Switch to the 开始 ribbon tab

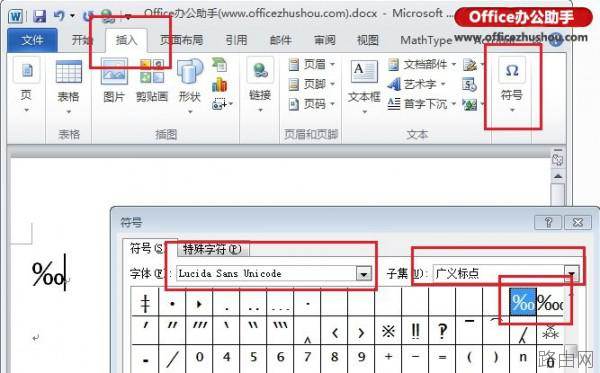[x=82, y=40]
